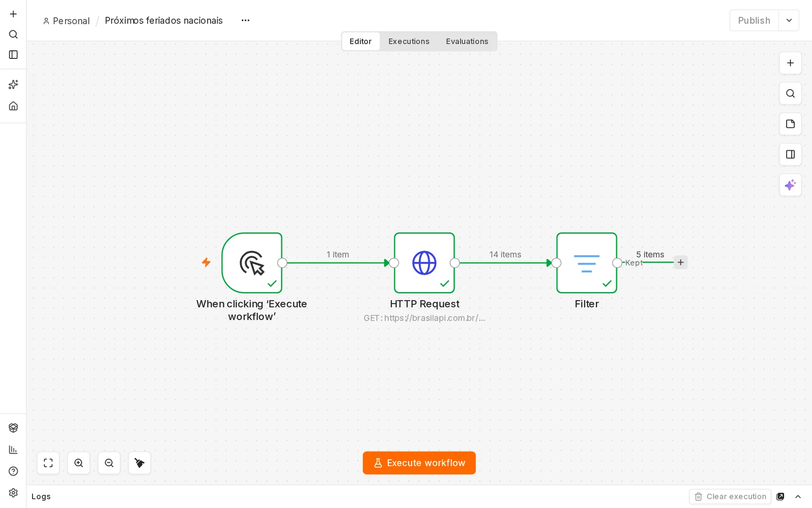Viewport: 812px width, 508px height.
Task: Toggle the left sidebar panel icon
Action: click(13, 54)
